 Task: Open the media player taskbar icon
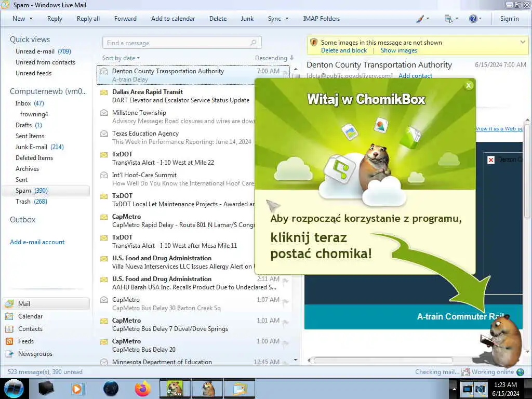[x=77, y=389]
